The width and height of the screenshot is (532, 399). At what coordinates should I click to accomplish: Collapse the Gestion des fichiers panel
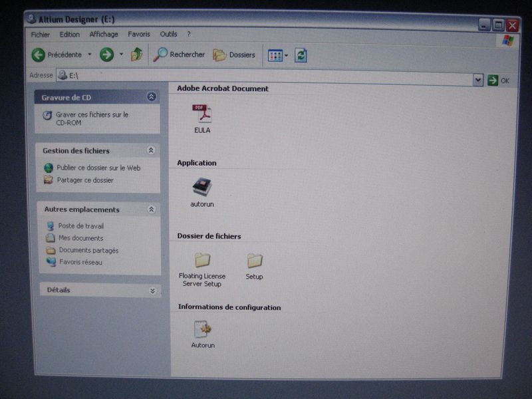[151, 150]
